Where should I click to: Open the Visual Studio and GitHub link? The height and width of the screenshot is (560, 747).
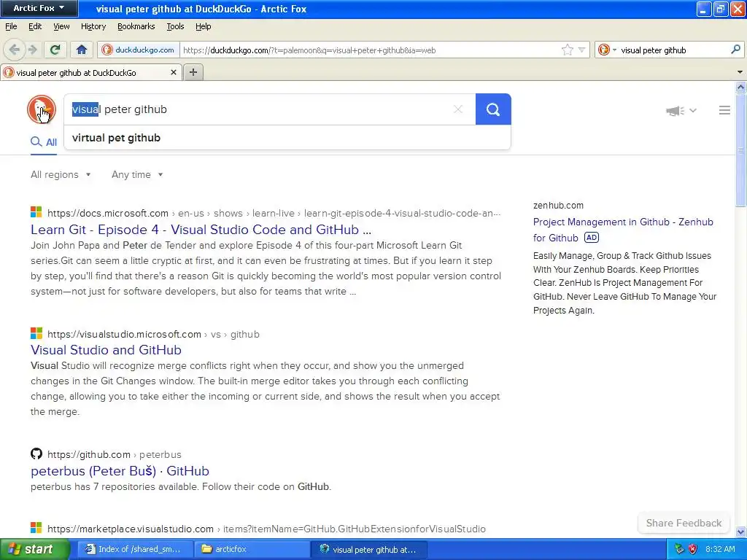point(106,350)
